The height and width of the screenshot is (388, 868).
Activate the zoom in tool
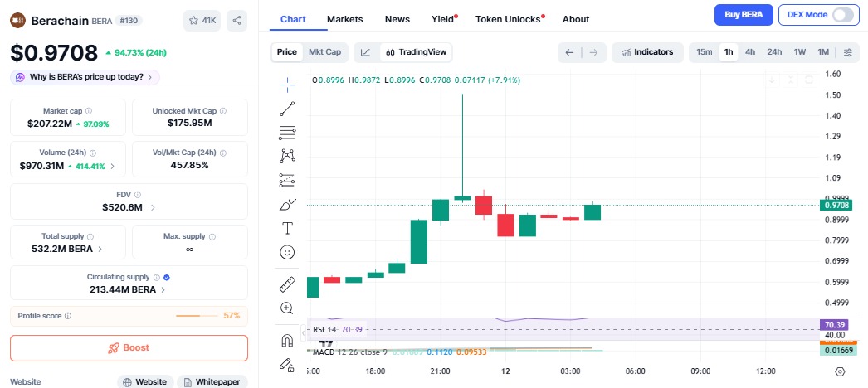[x=287, y=308]
